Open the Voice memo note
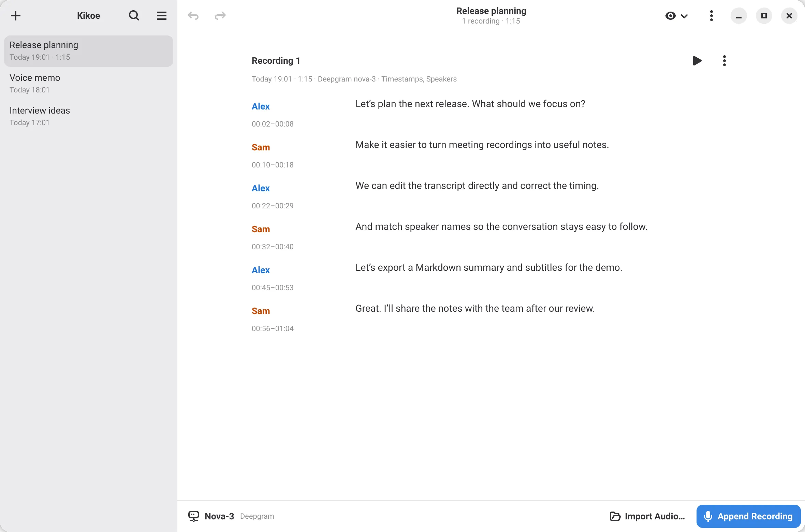Image resolution: width=805 pixels, height=532 pixels. pos(89,84)
